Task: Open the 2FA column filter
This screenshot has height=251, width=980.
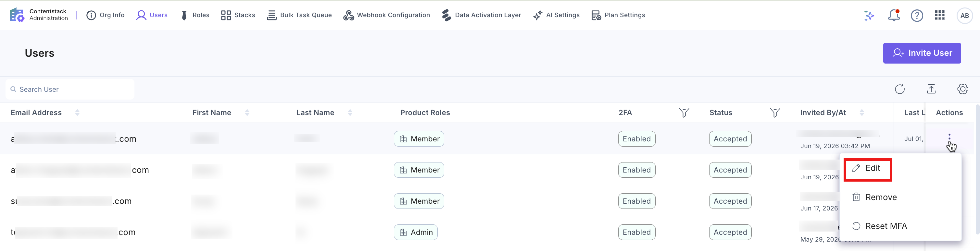Action: (684, 113)
